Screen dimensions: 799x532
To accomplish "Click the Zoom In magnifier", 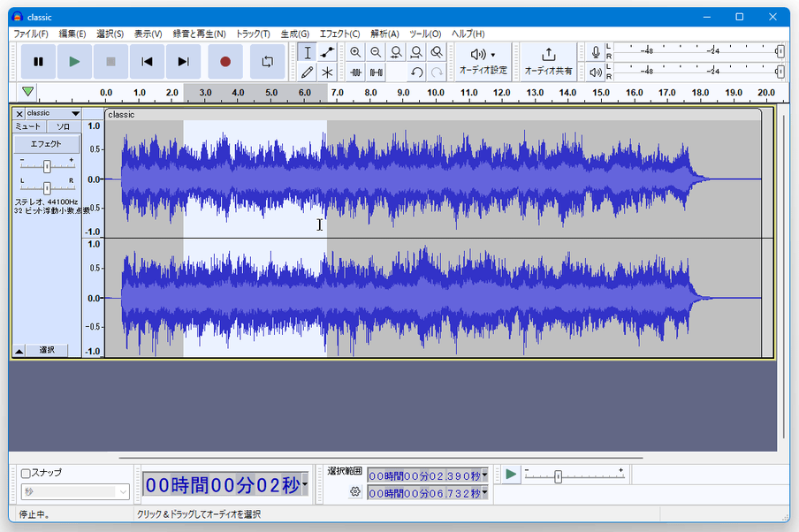I will point(355,52).
